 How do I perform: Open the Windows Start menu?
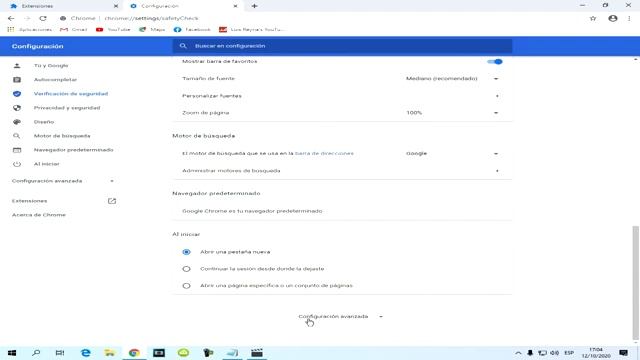12,353
